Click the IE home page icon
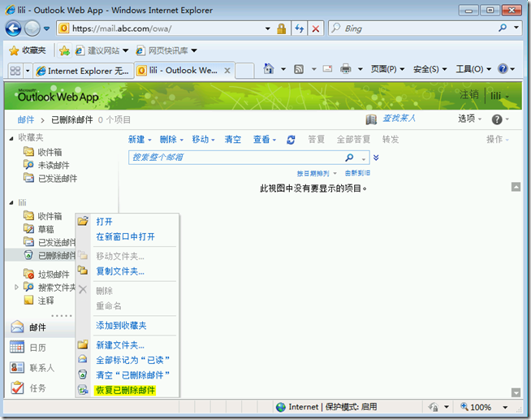531x420 pixels. pos(269,69)
